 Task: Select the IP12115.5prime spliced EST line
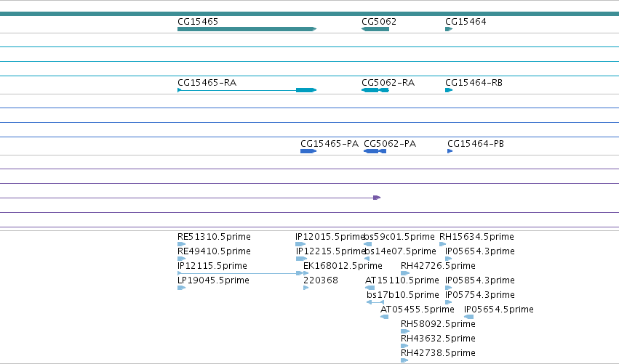[240, 273]
